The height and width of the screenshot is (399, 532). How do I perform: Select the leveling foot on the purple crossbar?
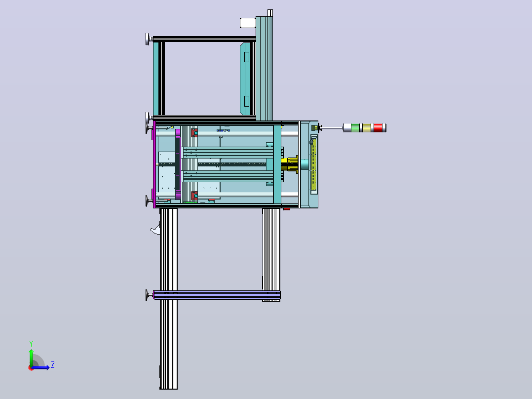(149, 295)
